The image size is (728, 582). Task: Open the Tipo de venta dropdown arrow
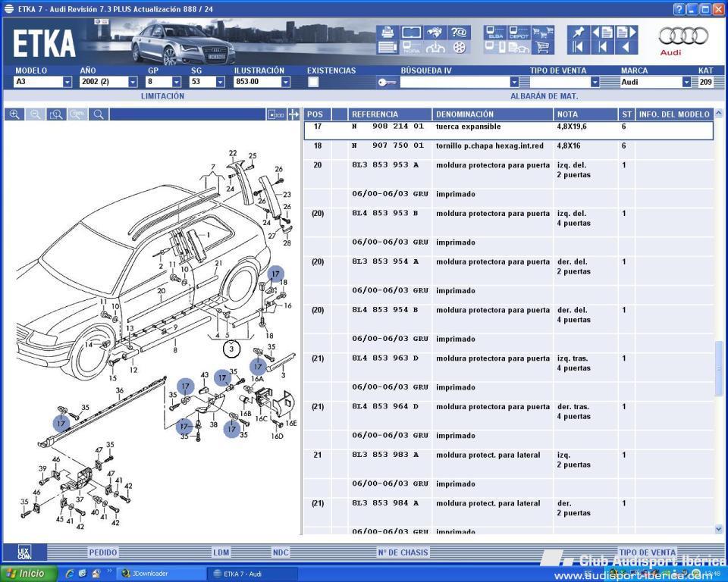tap(595, 82)
